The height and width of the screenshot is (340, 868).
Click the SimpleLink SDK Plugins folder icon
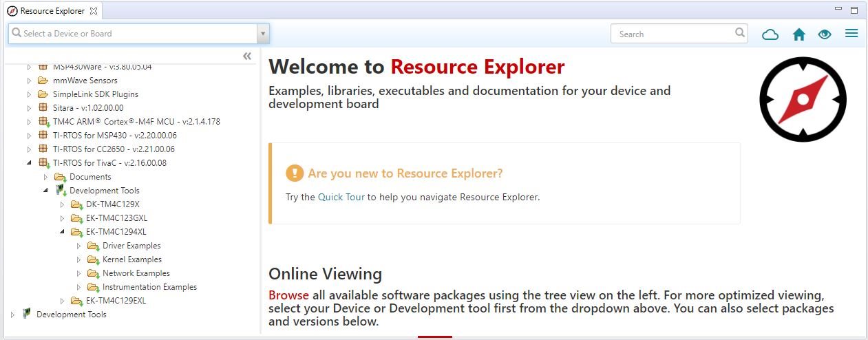(43, 94)
